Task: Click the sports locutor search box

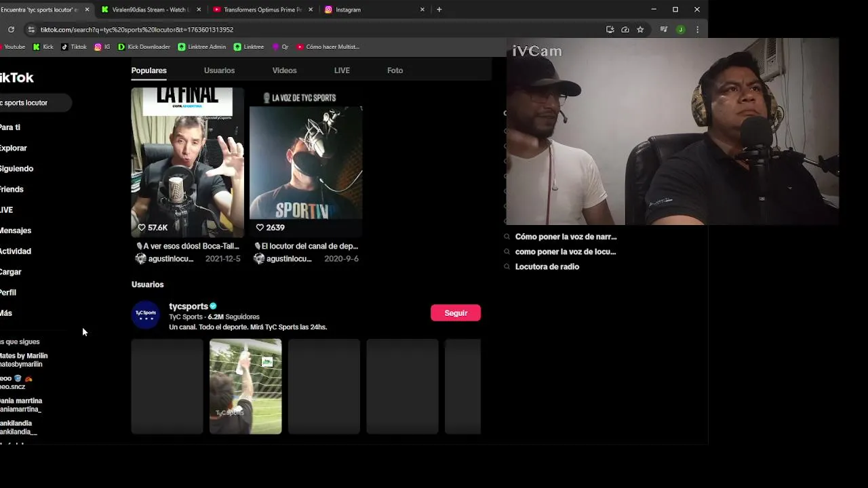Action: click(x=35, y=103)
